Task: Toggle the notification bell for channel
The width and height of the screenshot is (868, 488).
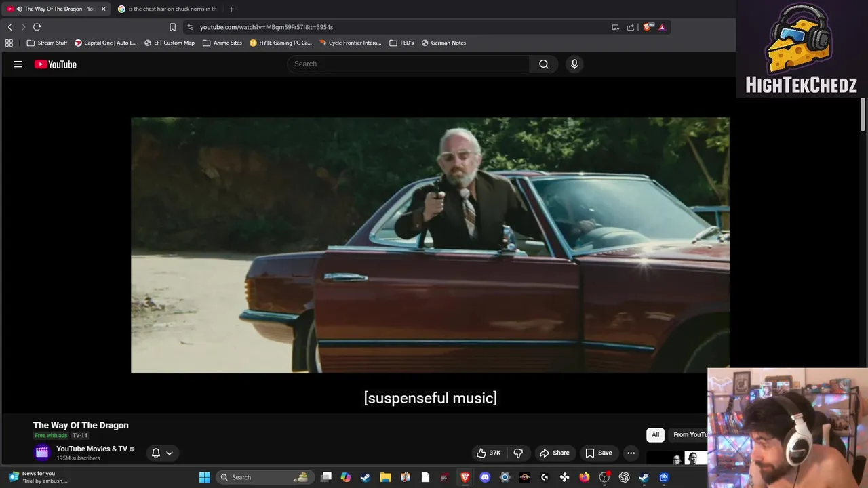Action: point(156,453)
